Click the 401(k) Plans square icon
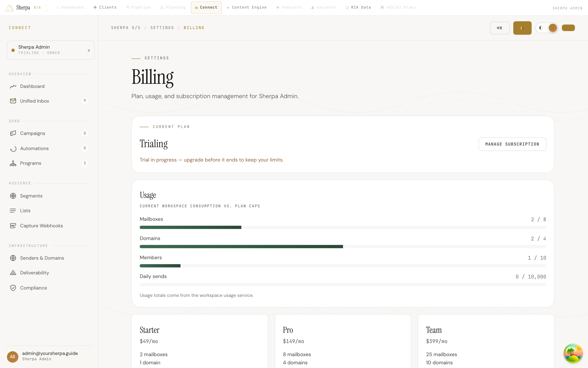The height and width of the screenshot is (368, 588). (382, 7)
